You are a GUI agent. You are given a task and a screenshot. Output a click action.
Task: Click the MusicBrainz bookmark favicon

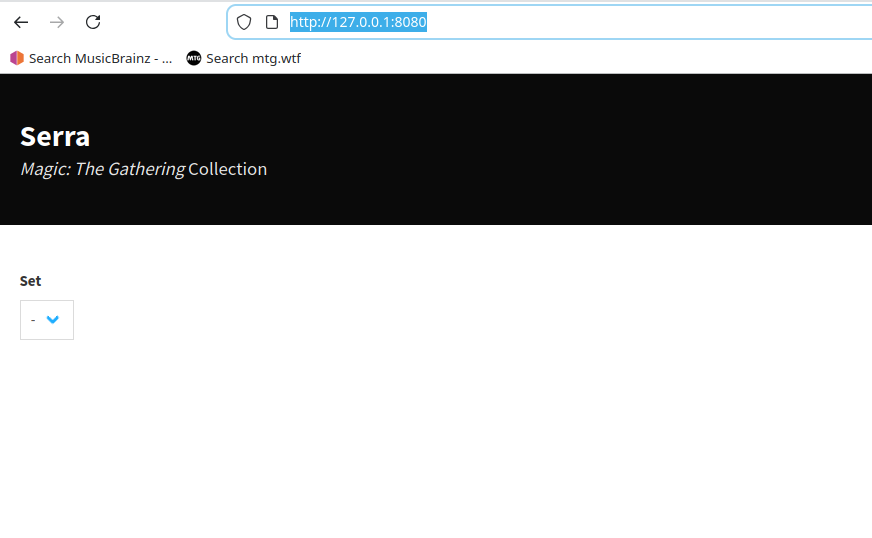[17, 58]
